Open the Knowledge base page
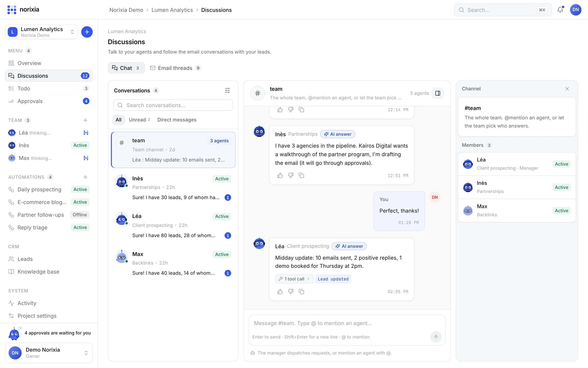The width and height of the screenshot is (588, 368). point(49,272)
